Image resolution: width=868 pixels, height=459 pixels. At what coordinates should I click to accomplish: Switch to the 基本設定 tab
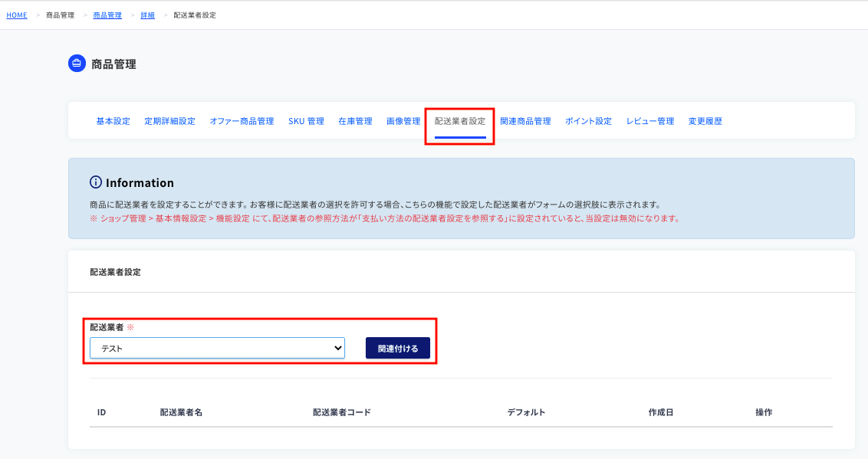pyautogui.click(x=113, y=121)
